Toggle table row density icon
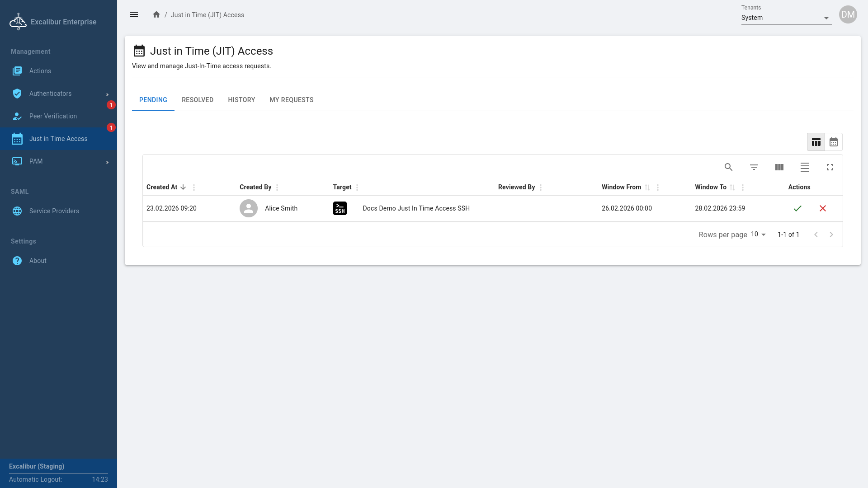The image size is (868, 488). [804, 167]
